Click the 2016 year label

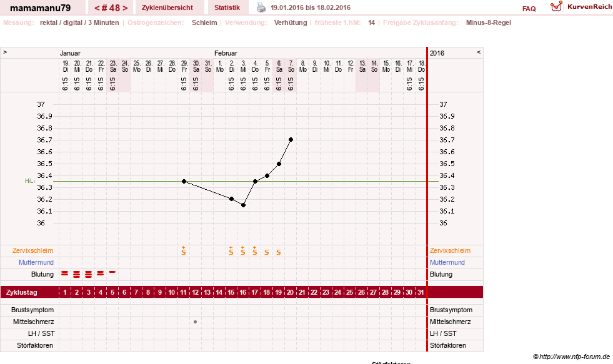click(437, 53)
